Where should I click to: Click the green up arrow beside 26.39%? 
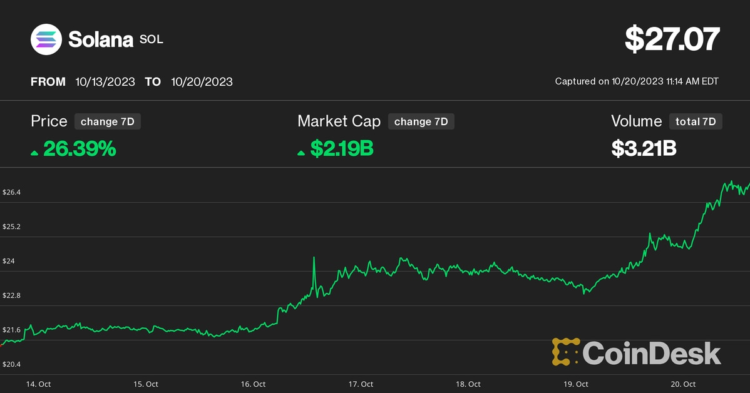[34, 153]
